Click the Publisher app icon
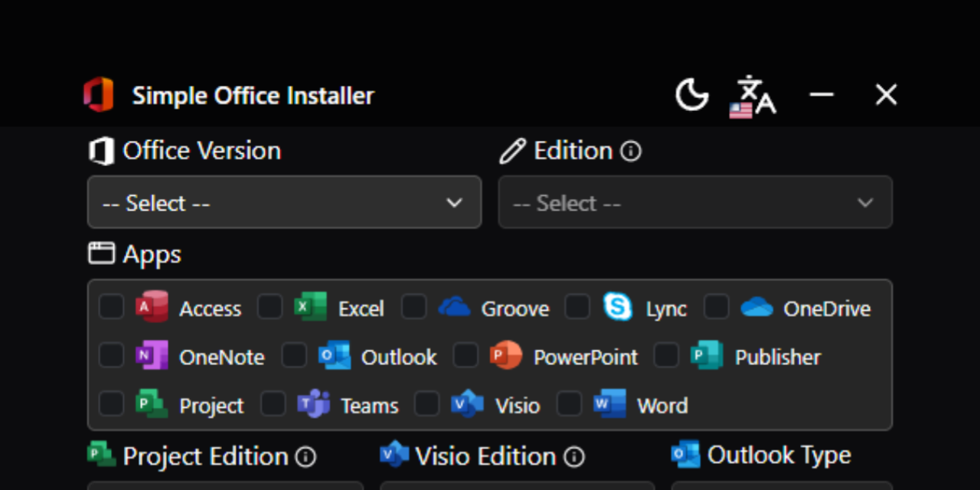Screen dimensions: 980x490 click(707, 355)
